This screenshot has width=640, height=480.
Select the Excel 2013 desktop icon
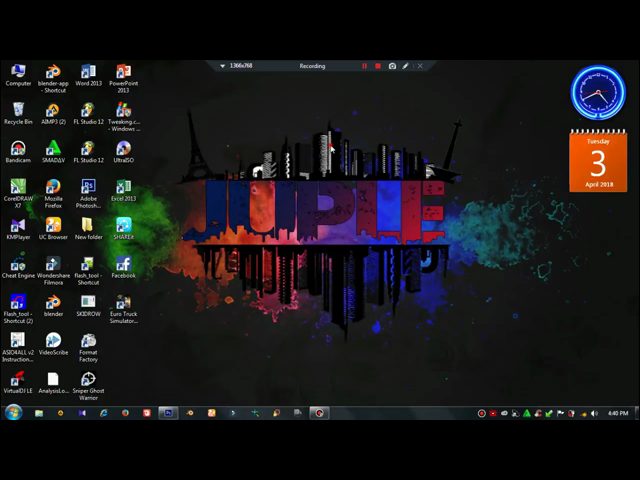click(123, 191)
